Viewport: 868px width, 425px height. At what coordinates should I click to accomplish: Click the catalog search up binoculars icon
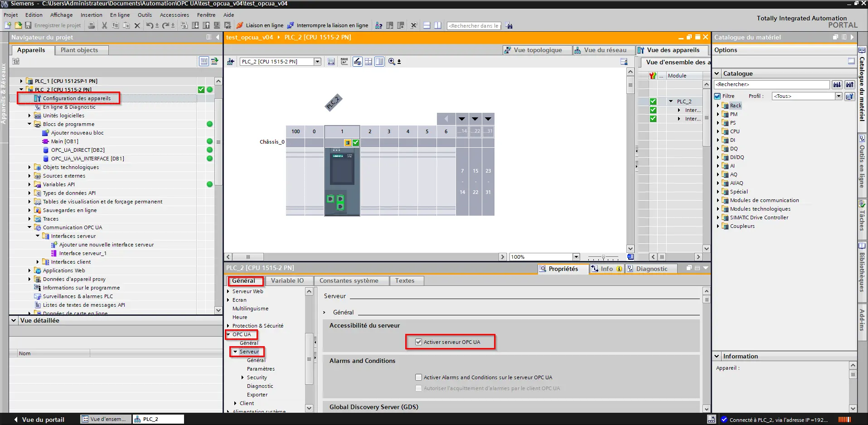[x=849, y=84]
